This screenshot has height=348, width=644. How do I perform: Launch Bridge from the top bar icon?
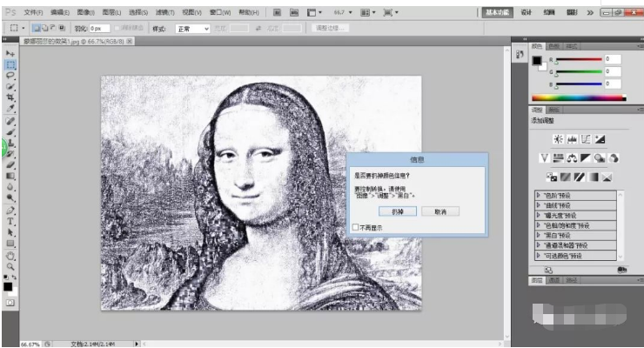(x=278, y=12)
